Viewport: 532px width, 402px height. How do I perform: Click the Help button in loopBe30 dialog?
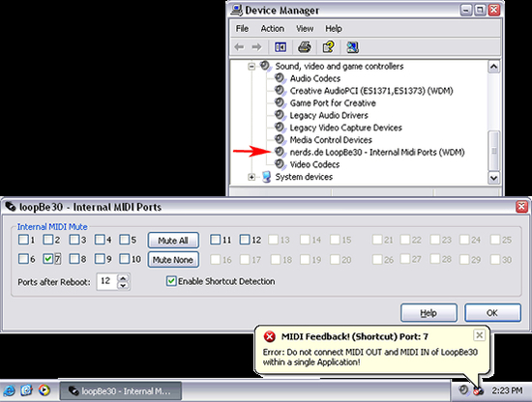tap(429, 312)
